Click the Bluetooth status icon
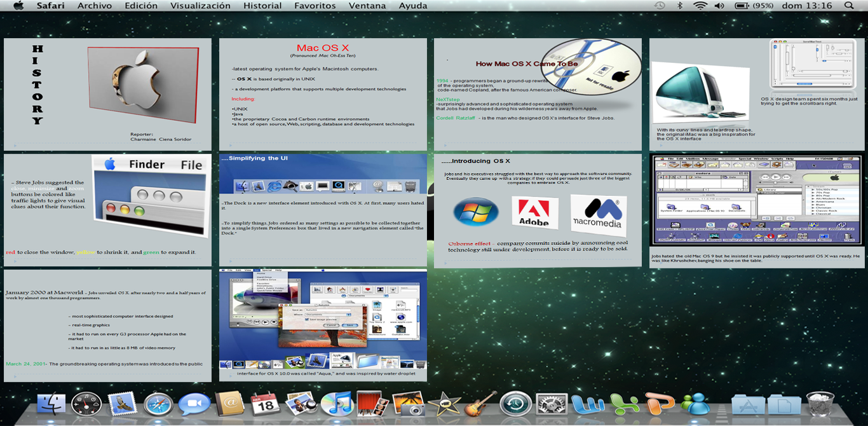 tap(679, 6)
